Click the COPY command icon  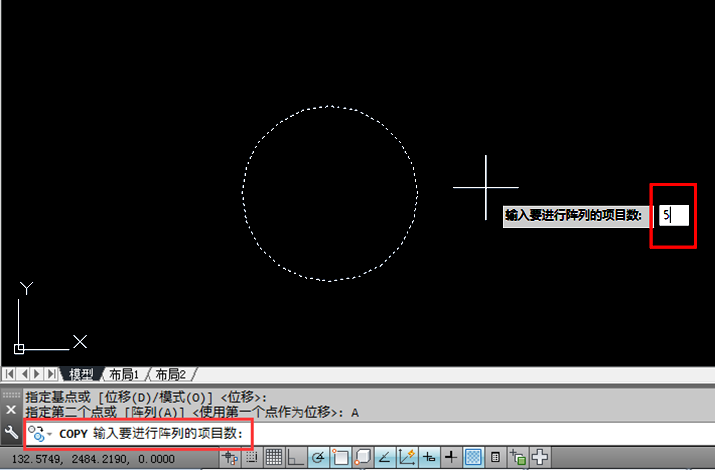click(36, 434)
